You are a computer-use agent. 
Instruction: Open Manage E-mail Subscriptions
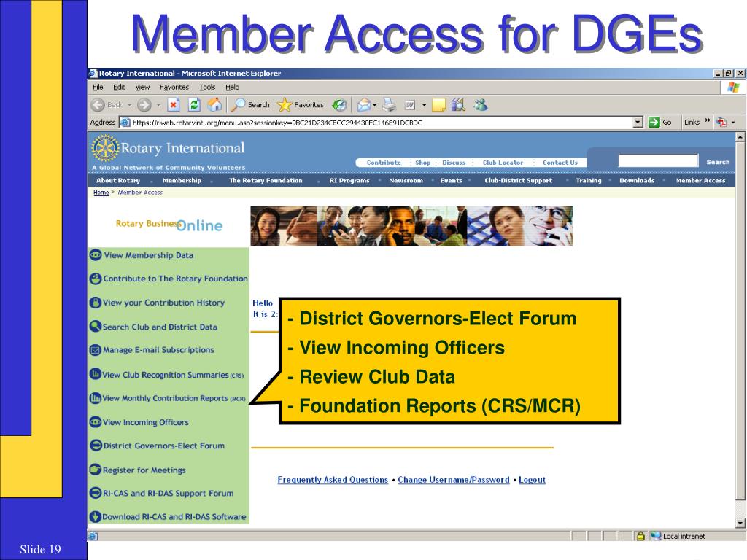pos(152,350)
